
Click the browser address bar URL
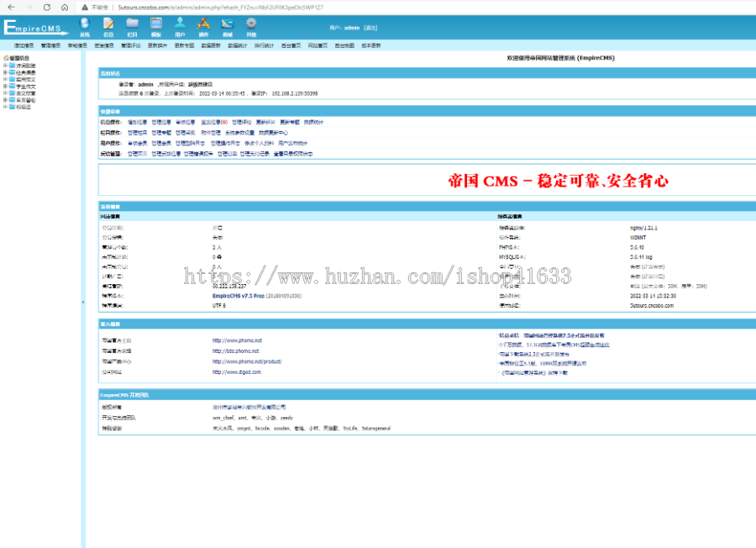(x=221, y=8)
